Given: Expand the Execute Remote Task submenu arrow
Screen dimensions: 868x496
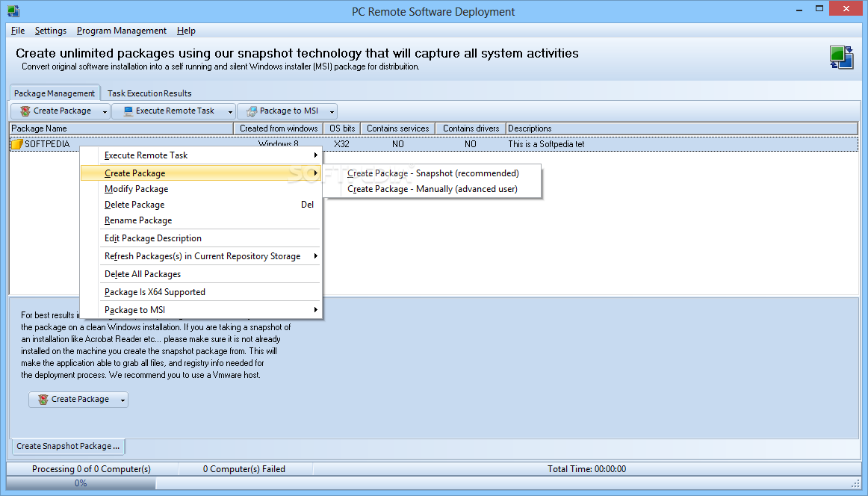Looking at the screenshot, I should point(315,155).
